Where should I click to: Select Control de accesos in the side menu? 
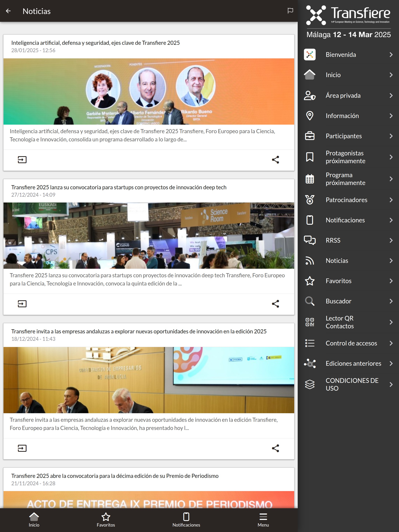coord(348,343)
